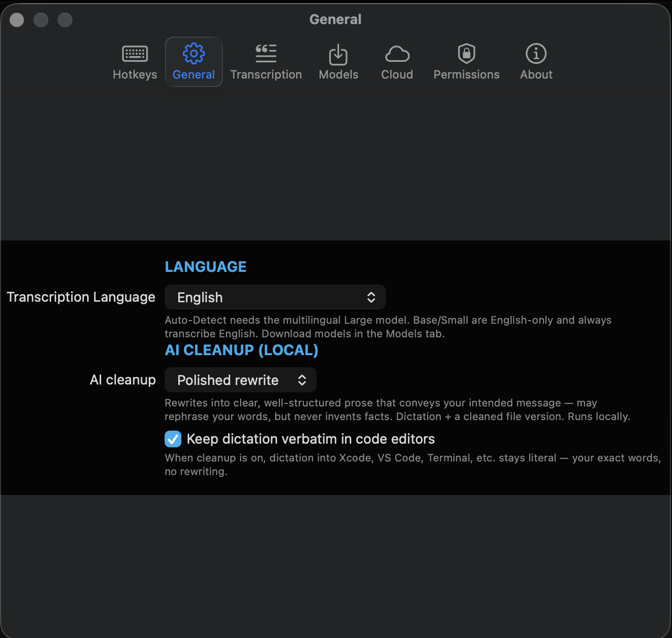Open the About info icon
Viewport: 672px width, 638px height.
pos(536,53)
